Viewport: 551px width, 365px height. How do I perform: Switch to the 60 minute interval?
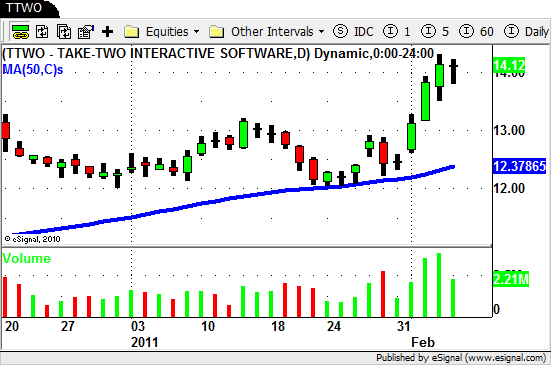tap(477, 32)
